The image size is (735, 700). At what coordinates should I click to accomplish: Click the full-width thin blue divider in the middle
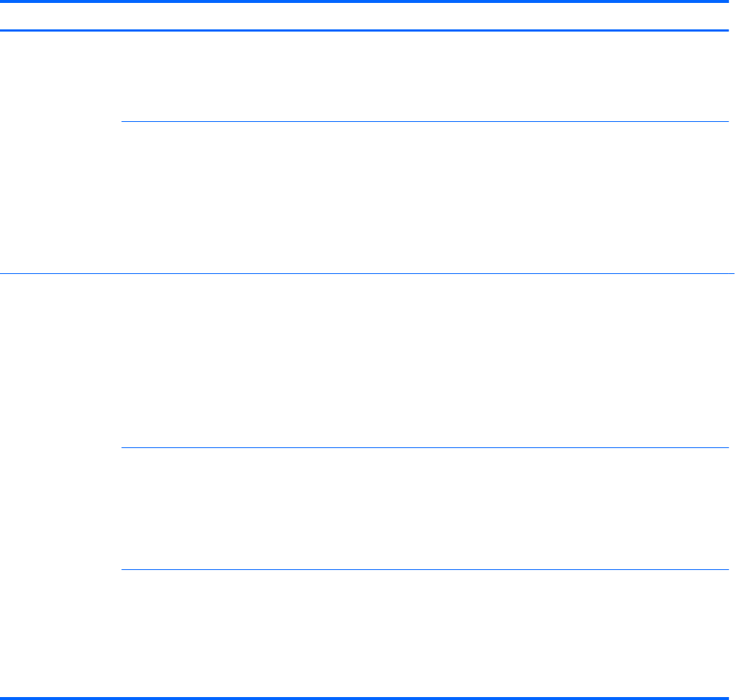coord(367,273)
